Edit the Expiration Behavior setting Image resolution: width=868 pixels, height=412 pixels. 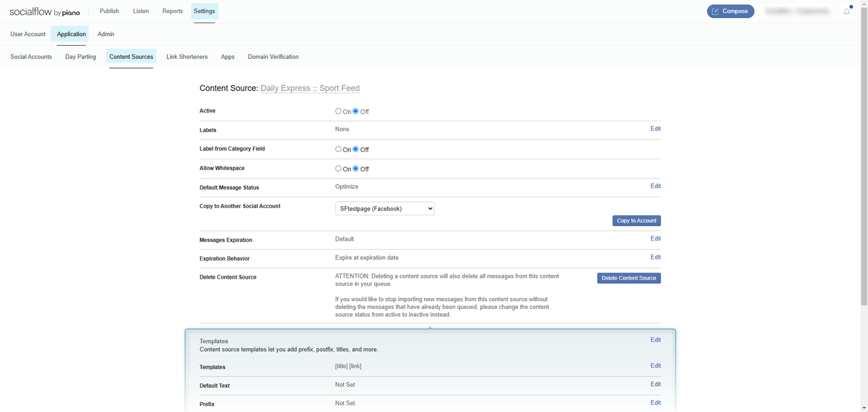point(655,257)
